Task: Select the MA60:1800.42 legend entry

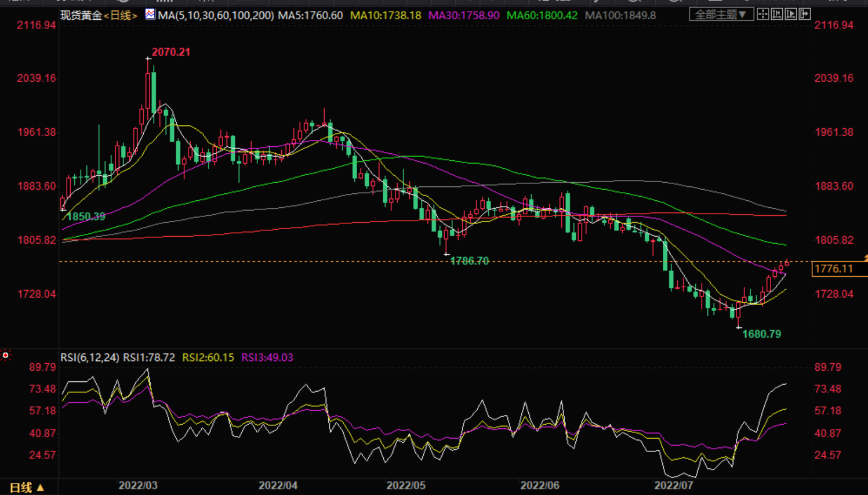Action: point(542,16)
